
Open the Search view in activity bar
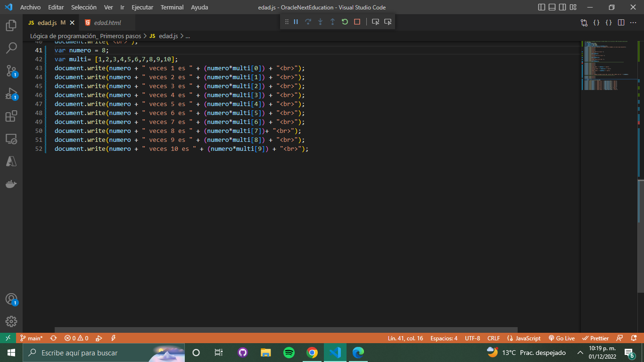click(11, 48)
